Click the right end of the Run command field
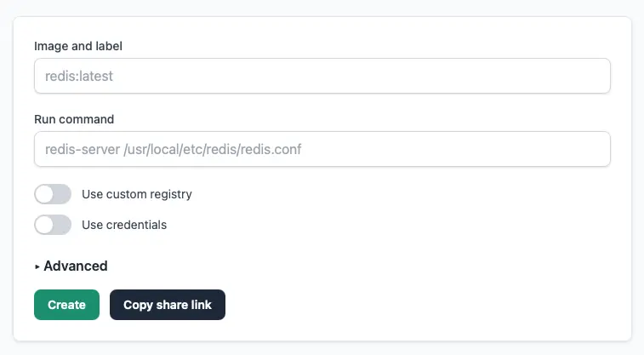 (596, 149)
